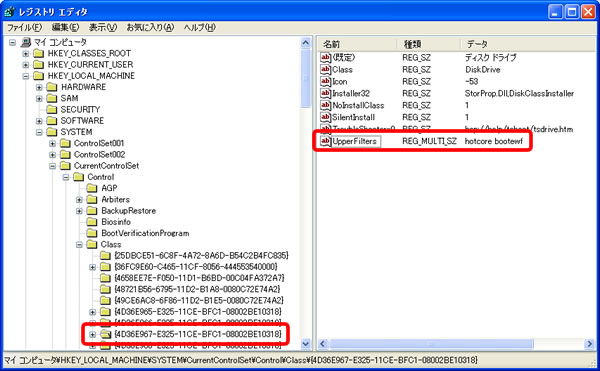Collapse CurrentControlSet key
The image size is (600, 371).
52,166
